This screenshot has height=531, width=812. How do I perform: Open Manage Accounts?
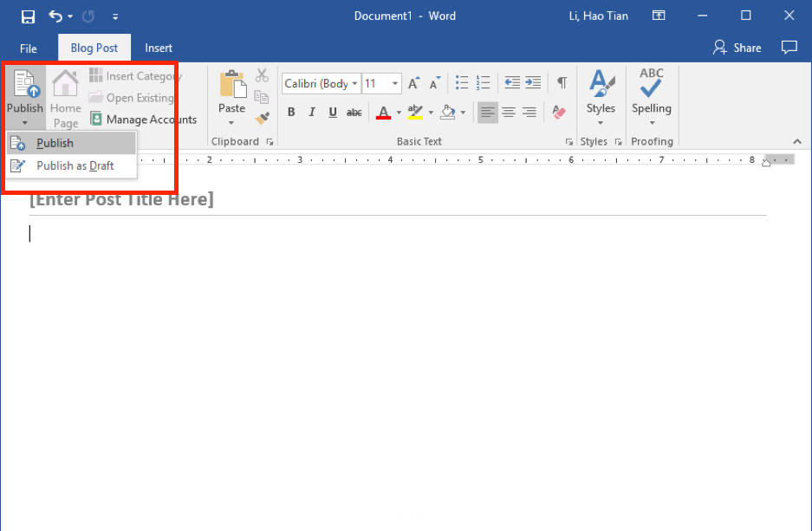pos(143,120)
